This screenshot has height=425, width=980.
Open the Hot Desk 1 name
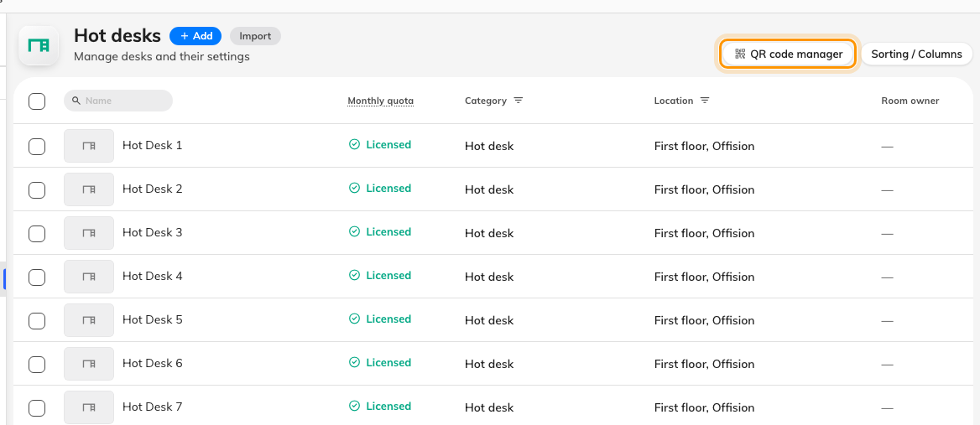(x=153, y=145)
